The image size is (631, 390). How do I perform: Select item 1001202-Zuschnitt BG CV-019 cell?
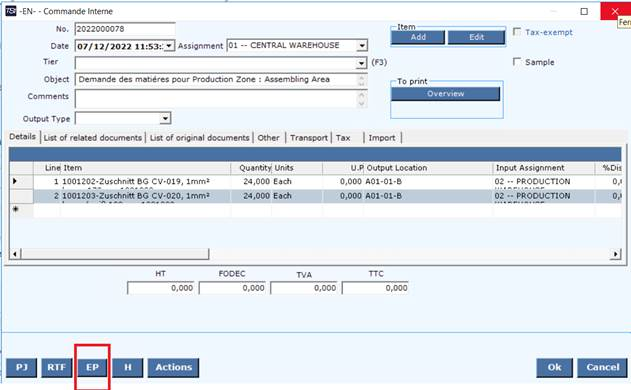pyautogui.click(x=146, y=182)
